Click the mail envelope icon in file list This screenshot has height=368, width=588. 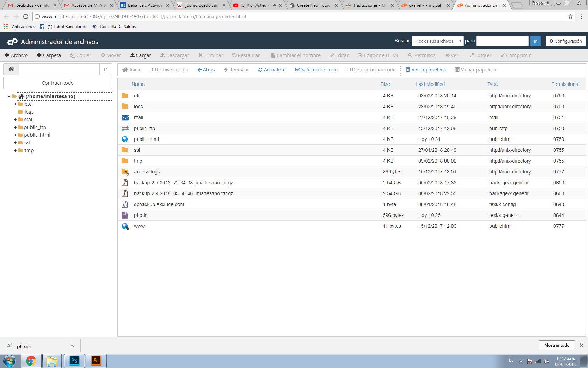pos(125,117)
